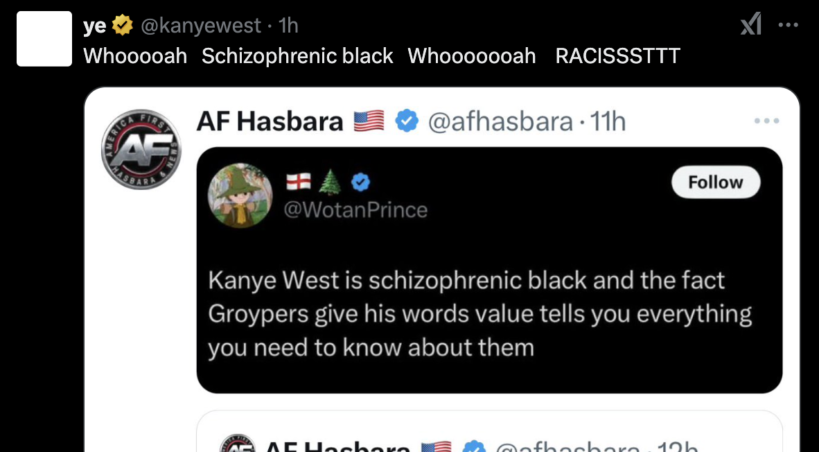
Task: Open more menu on AF Hasbara's quoted post
Action: [766, 121]
